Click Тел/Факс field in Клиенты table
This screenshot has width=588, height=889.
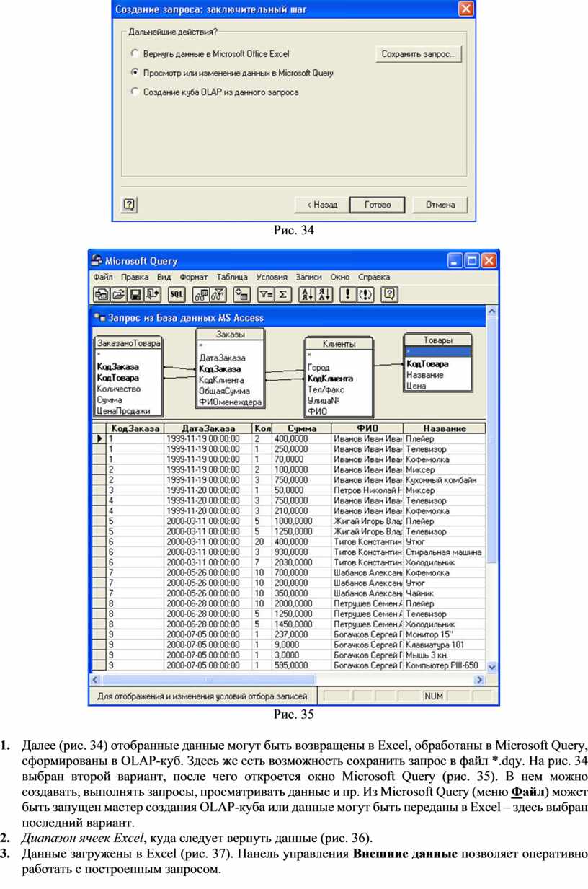point(326,389)
